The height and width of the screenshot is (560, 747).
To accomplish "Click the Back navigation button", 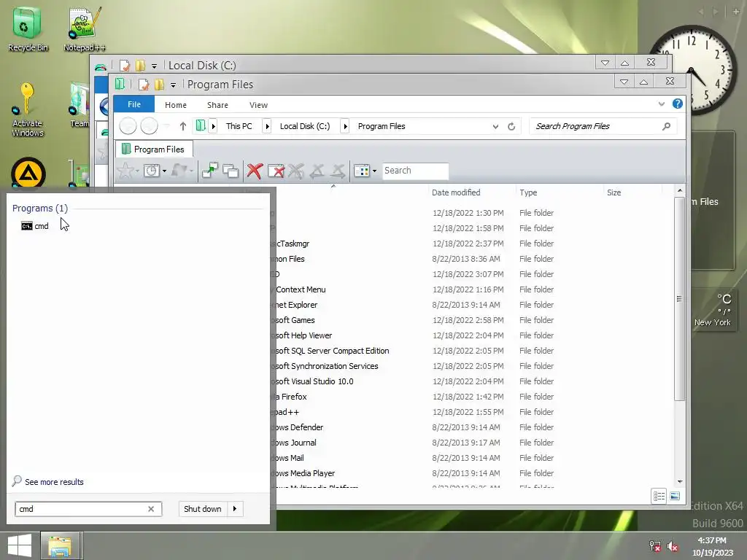I will click(128, 126).
